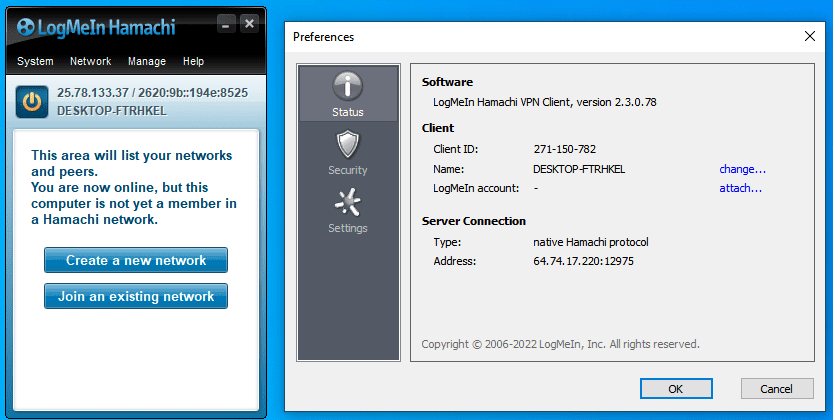Open the Settings section in Preferences

tap(348, 210)
